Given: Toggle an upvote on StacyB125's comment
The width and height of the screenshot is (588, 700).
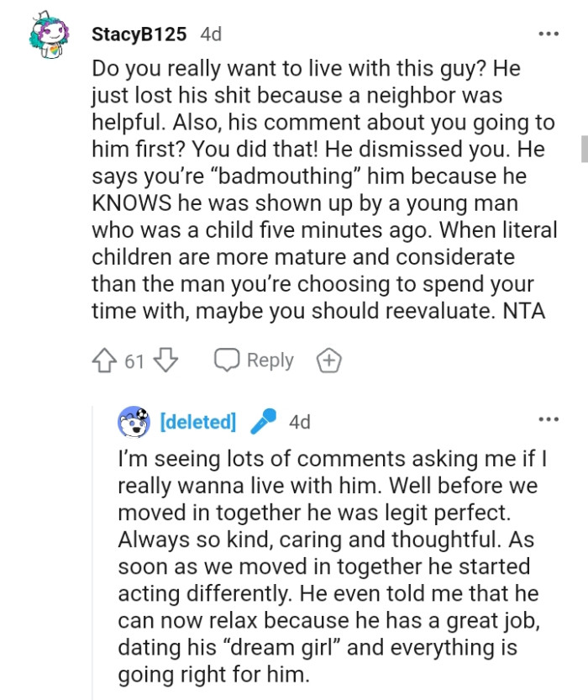Looking at the screenshot, I should pyautogui.click(x=104, y=360).
